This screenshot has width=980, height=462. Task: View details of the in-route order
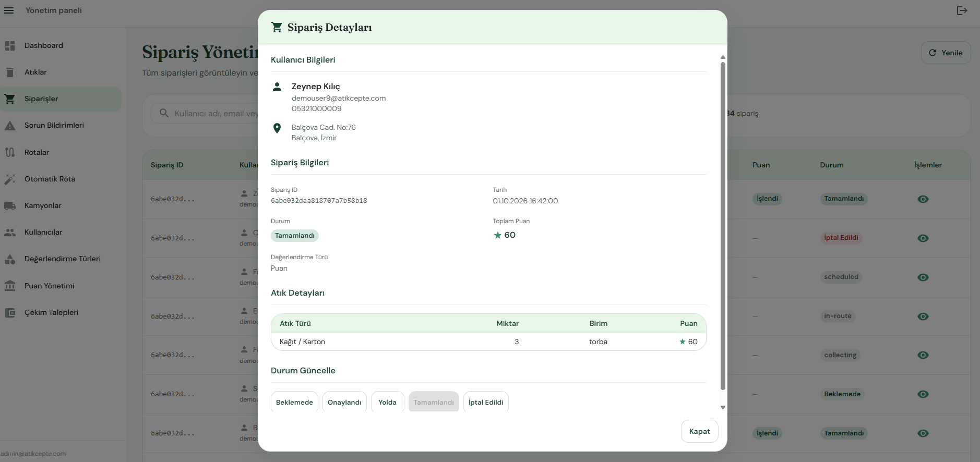coord(923,317)
